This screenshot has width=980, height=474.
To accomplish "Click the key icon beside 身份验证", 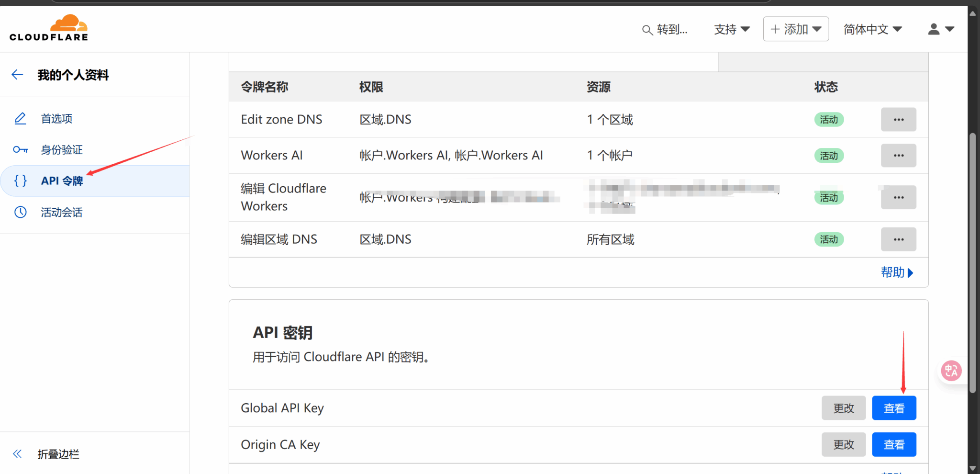I will (x=20, y=150).
